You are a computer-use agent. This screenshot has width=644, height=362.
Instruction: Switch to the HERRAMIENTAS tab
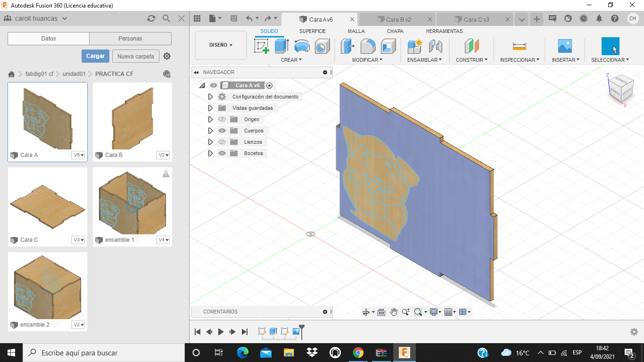[444, 31]
